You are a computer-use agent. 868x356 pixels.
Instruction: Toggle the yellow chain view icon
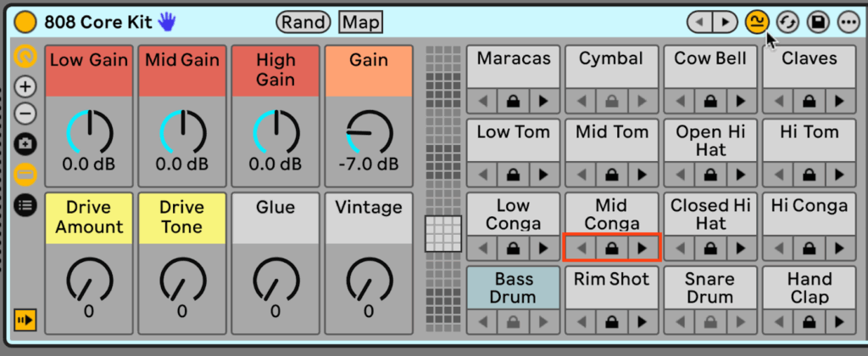click(25, 175)
